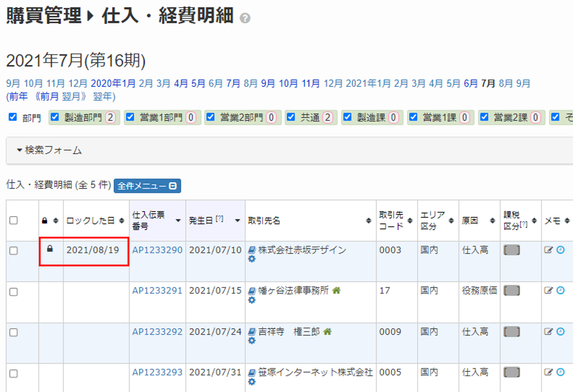Uncheck the 共通 checkbox
The width and height of the screenshot is (573, 392).
click(291, 117)
